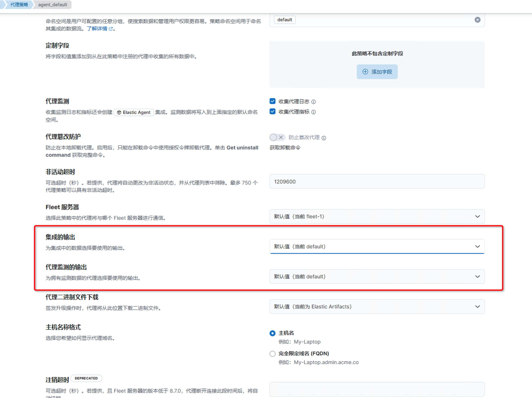Viewport: 532px width, 398px height.
Task: Expand the 代理二进制文件下载 dropdown
Action: [377, 307]
